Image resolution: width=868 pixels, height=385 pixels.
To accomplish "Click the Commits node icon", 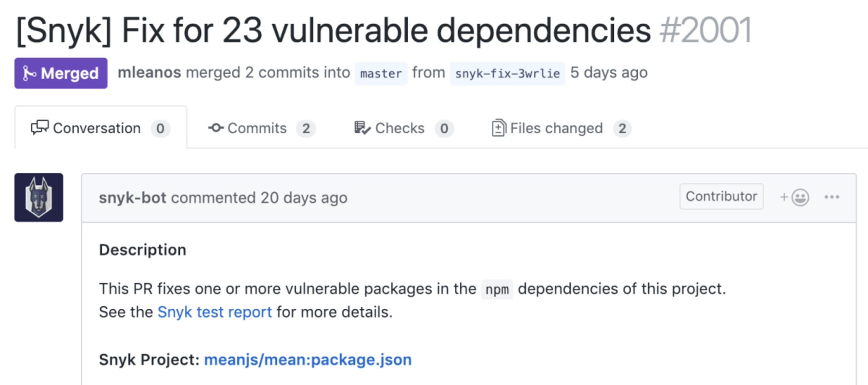I will coord(216,128).
